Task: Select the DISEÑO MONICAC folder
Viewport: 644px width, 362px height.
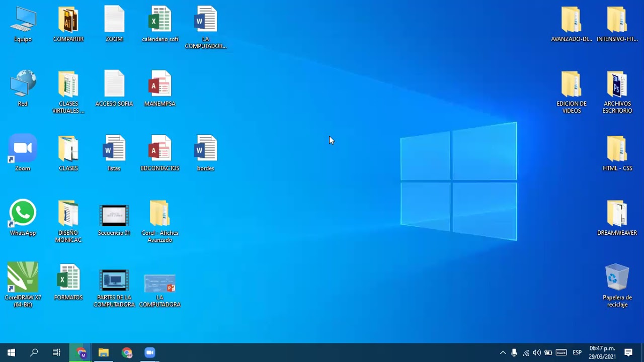Action: point(68,221)
